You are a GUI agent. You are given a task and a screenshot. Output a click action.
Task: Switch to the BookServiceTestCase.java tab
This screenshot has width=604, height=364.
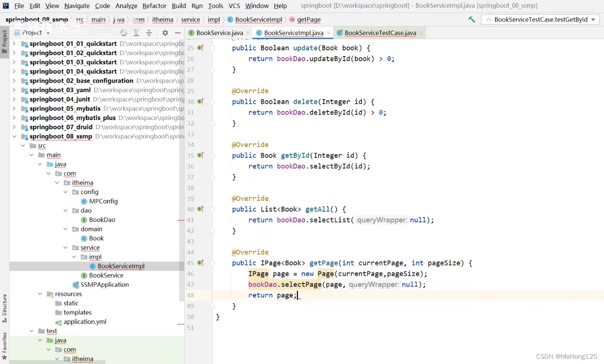pyautogui.click(x=380, y=33)
